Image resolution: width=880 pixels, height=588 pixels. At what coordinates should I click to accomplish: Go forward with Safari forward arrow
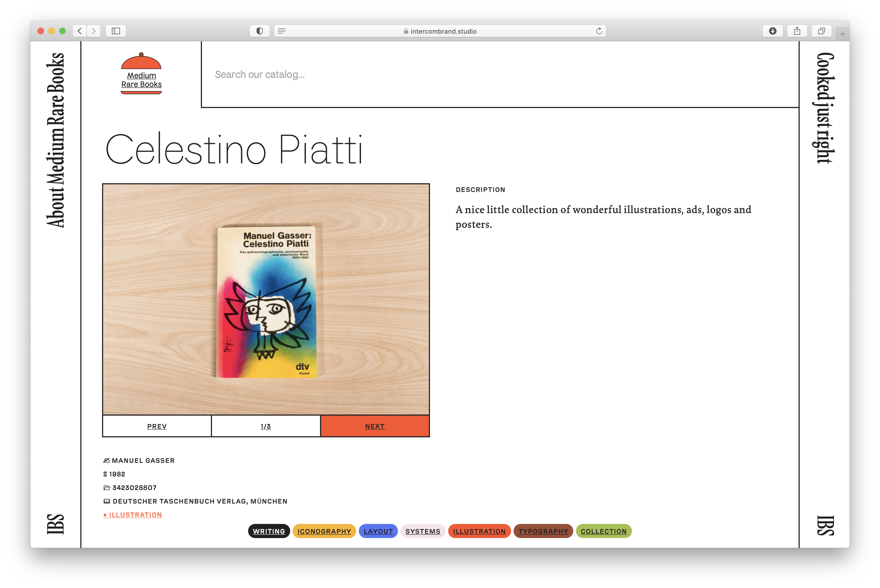[94, 31]
